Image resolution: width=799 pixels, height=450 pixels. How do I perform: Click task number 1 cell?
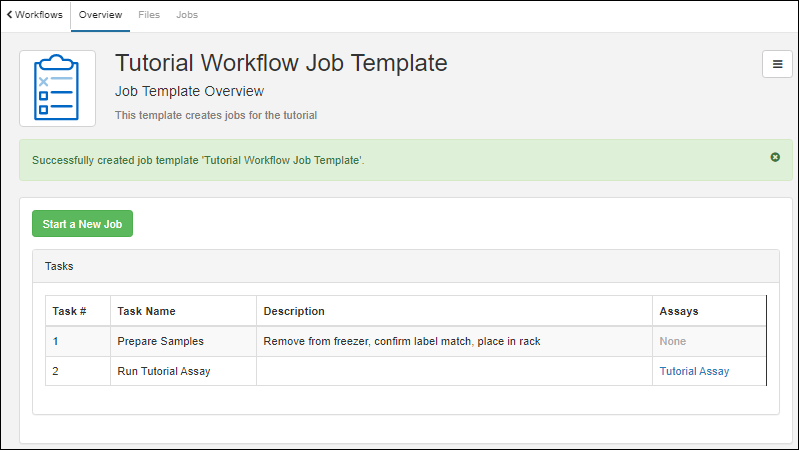point(57,341)
